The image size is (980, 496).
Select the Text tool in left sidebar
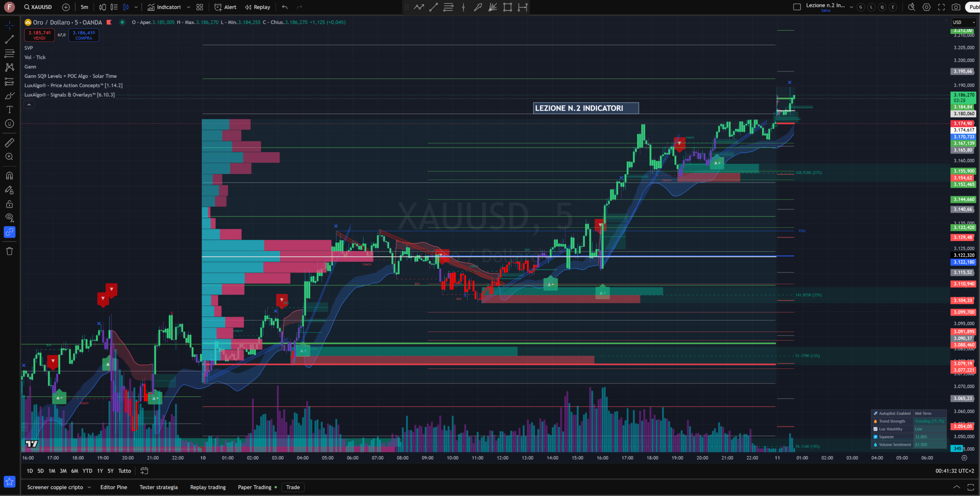(10, 110)
